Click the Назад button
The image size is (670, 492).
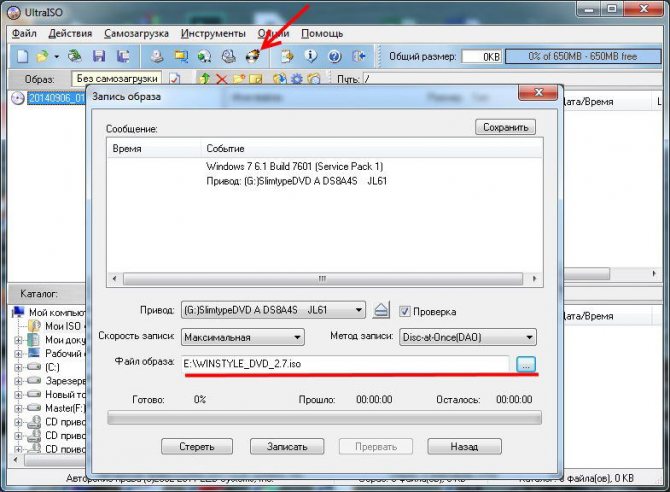(x=464, y=447)
